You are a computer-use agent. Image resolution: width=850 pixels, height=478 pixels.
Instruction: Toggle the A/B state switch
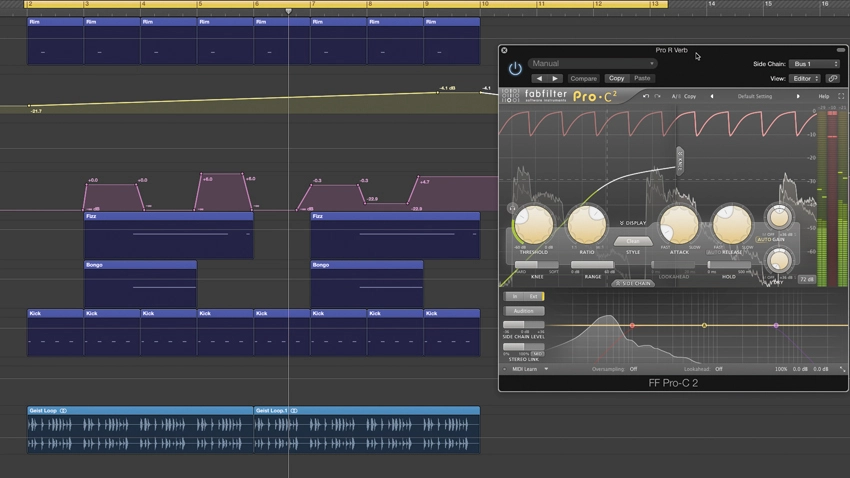click(x=675, y=96)
